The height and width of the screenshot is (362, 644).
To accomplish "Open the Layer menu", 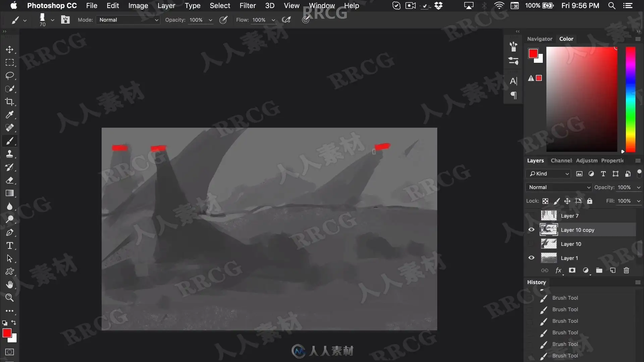I will tap(166, 6).
